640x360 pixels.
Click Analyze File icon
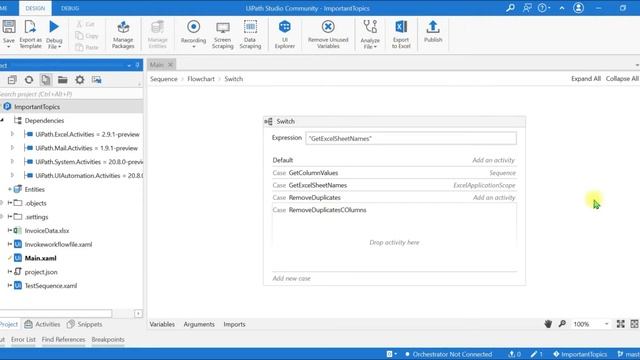coord(370,27)
